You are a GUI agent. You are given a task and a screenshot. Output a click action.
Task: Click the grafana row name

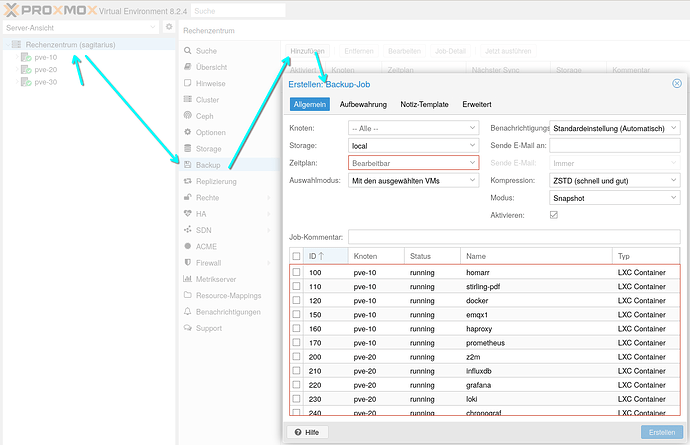[x=478, y=385]
